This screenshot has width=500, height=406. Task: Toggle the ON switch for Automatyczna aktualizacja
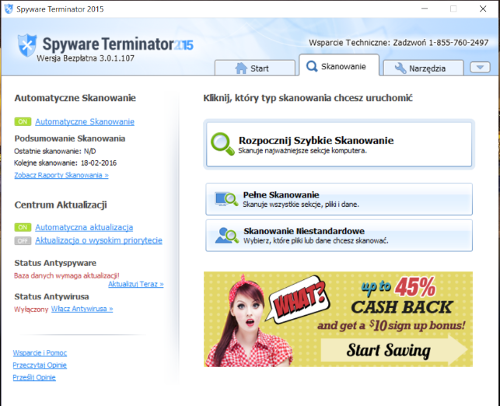point(23,227)
